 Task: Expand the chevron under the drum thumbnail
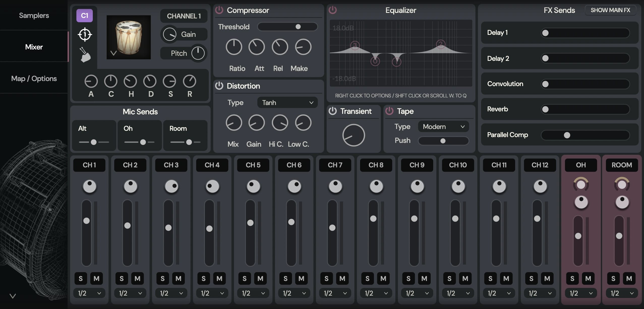point(113,53)
